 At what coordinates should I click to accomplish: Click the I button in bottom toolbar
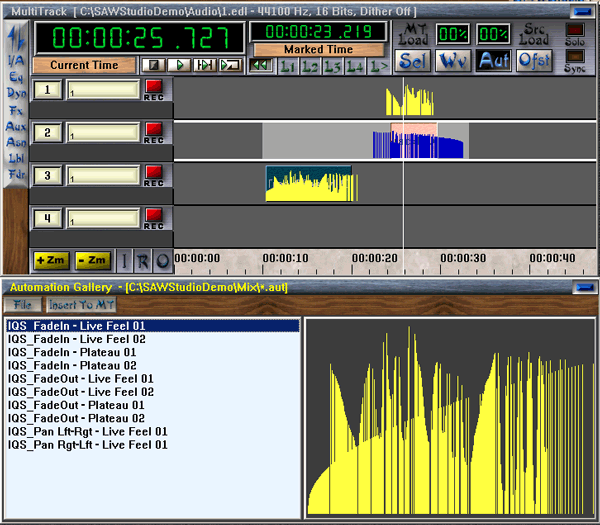tap(124, 261)
